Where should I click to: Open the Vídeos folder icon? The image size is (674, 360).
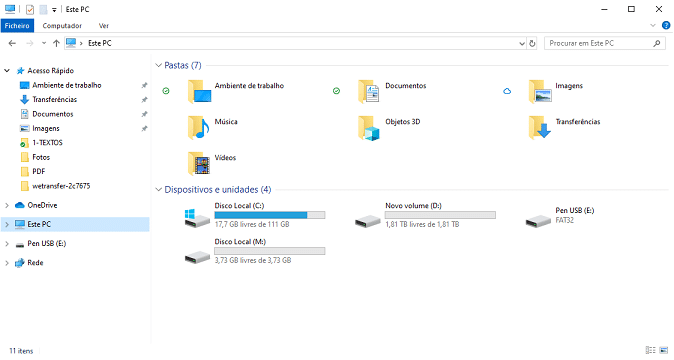point(199,164)
